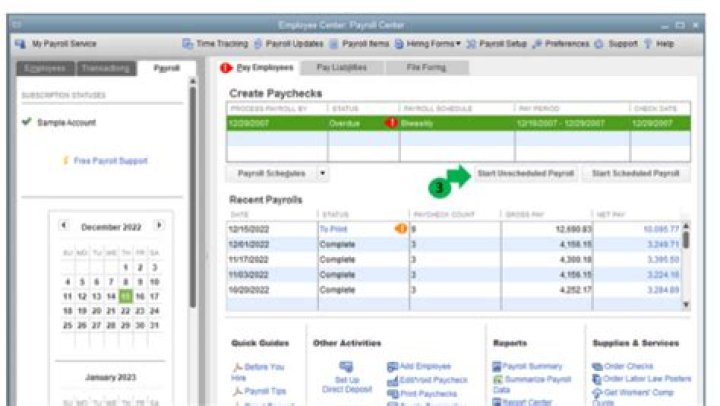Select highlighted day 15 in December calendar
Viewport: 720px width, 406px height.
pyautogui.click(x=125, y=296)
